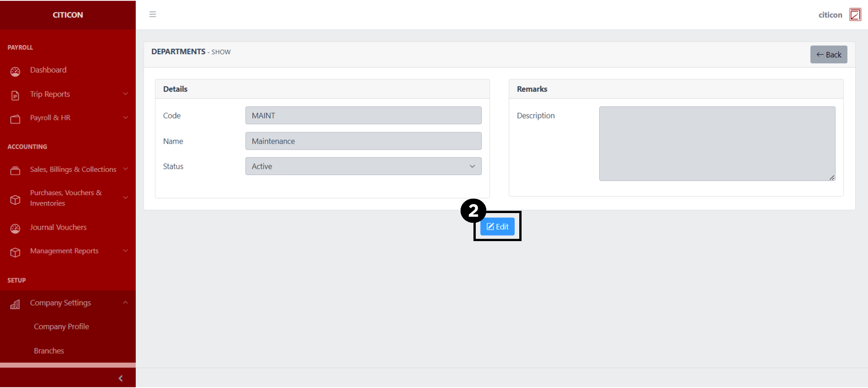Go to Branches in the sidebar

[x=49, y=351]
